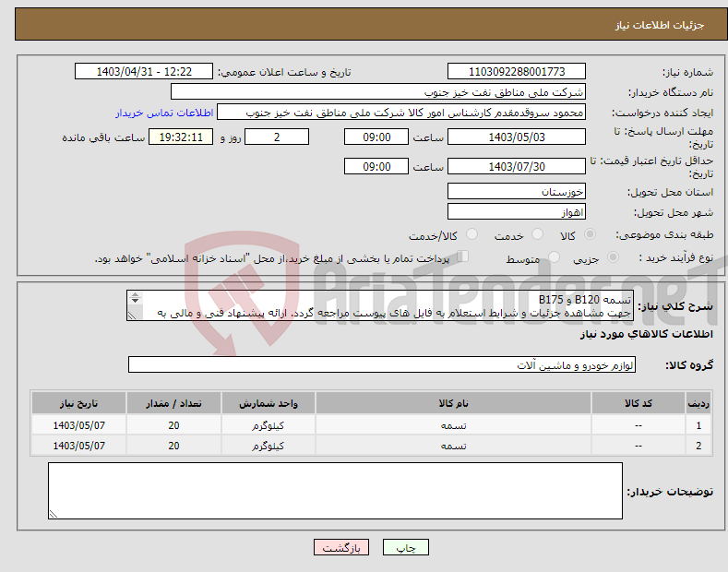Click the توضیحات خریدار text area
The width and height of the screenshot is (728, 572).
pos(335,491)
